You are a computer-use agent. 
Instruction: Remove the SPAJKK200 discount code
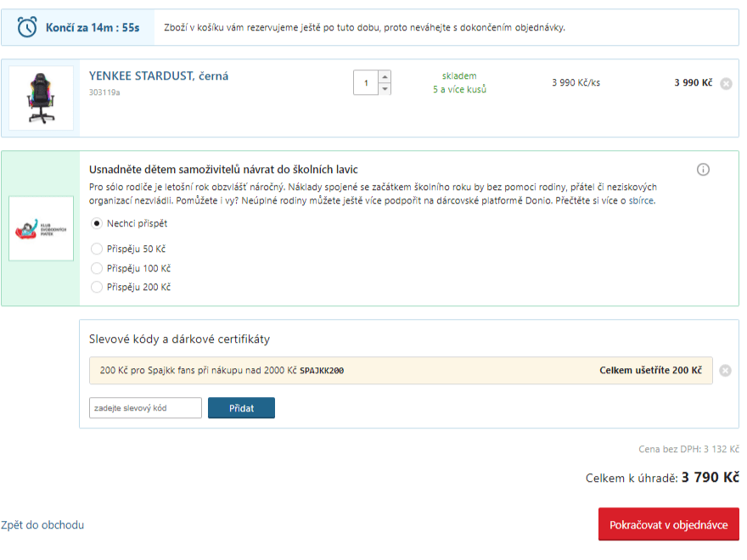coord(725,371)
